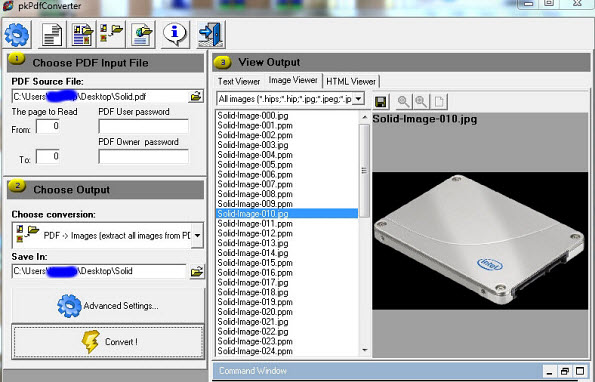Image resolution: width=595 pixels, height=382 pixels.
Task: Click the PDF User password field
Action: point(143,126)
